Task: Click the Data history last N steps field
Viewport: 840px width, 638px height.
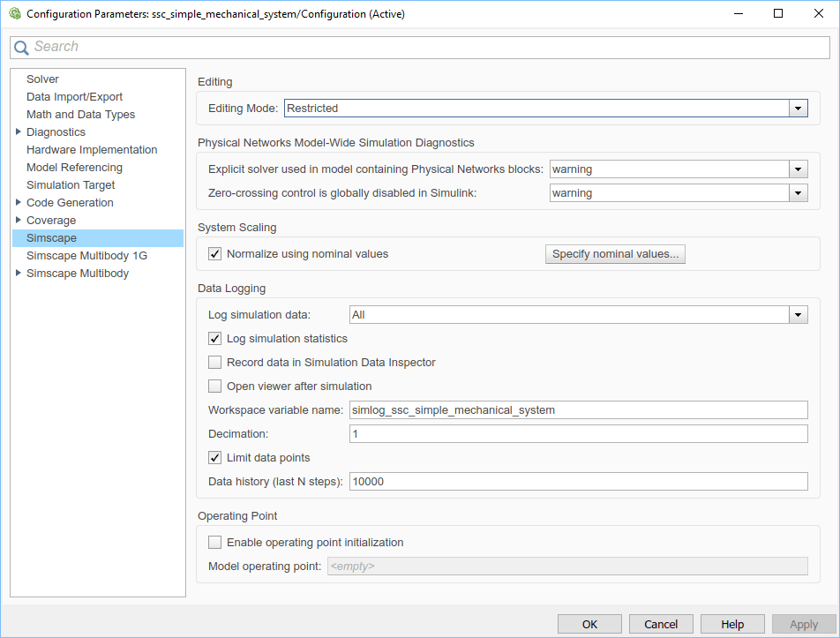Action: coord(579,481)
